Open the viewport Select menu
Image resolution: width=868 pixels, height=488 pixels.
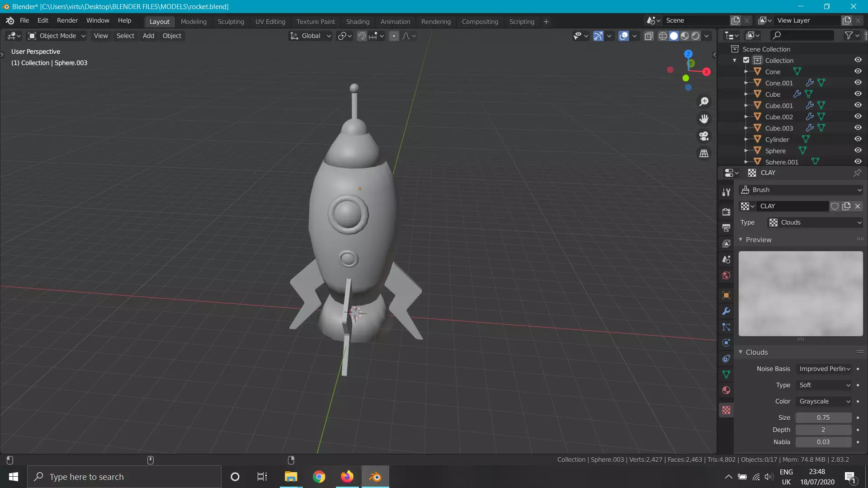[125, 36]
